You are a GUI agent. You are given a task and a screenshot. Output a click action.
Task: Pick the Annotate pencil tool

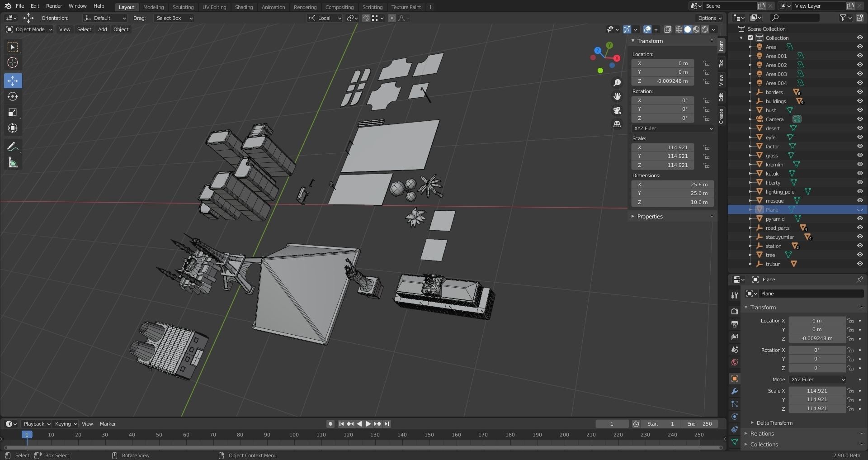tap(13, 147)
